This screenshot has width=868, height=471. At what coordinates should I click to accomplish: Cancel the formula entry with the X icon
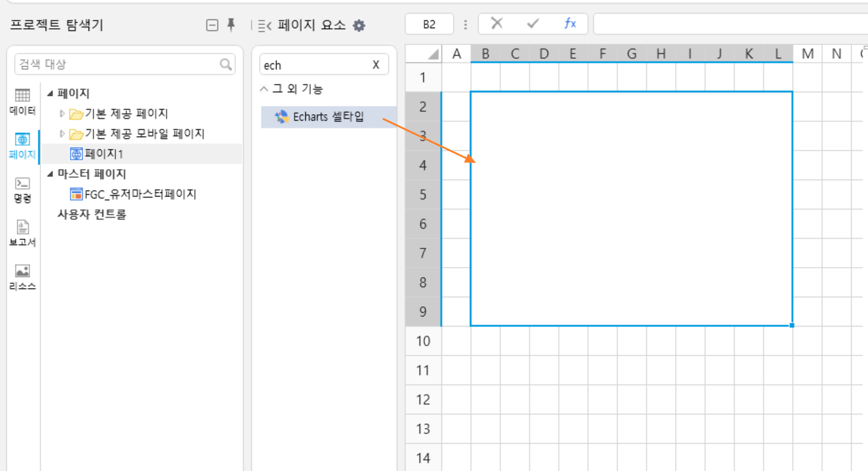[497, 24]
